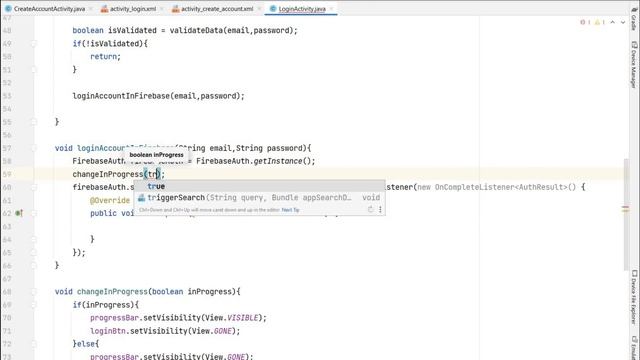Go to next highlighted error arrow

pyautogui.click(x=623, y=22)
